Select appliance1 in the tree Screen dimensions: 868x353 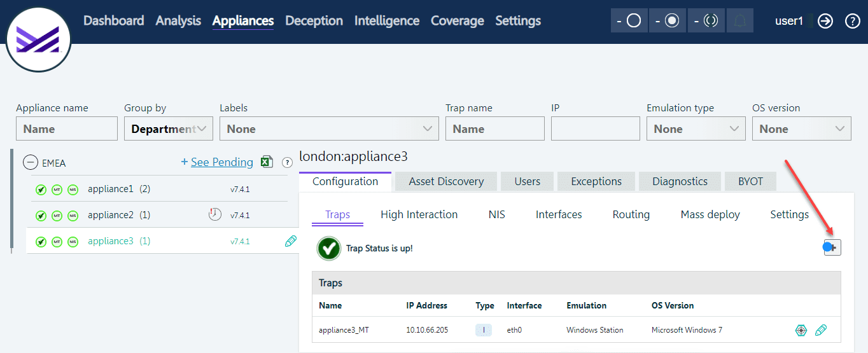[111, 189]
